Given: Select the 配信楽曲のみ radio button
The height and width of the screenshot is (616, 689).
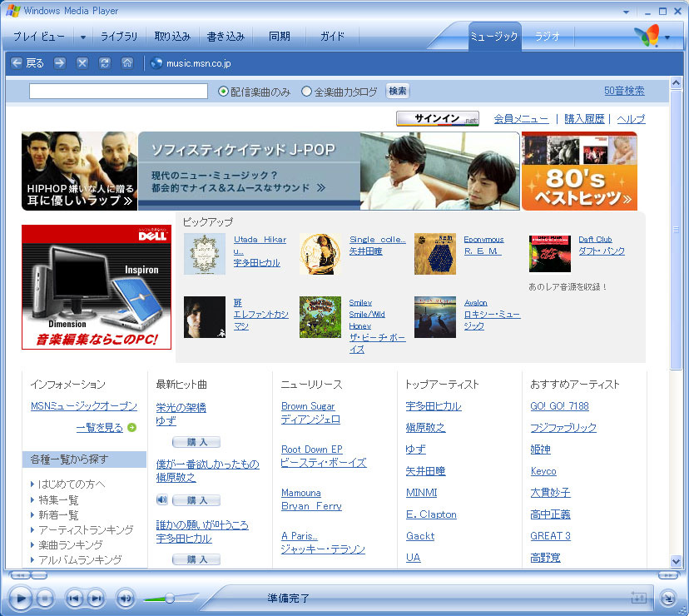Looking at the screenshot, I should (223, 92).
